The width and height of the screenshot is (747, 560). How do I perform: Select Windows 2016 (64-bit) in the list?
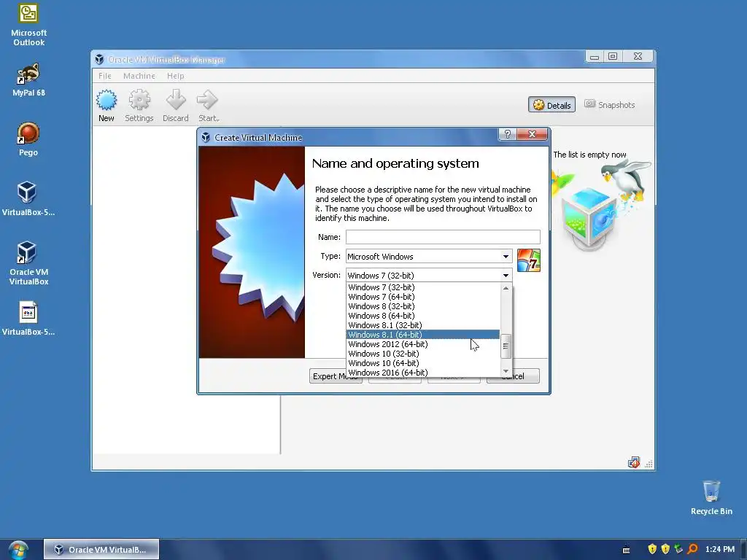pos(422,373)
